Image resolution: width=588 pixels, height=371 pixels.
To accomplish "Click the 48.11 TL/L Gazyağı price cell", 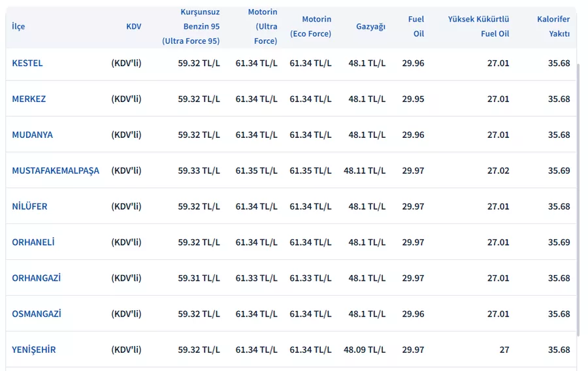I will (x=365, y=171).
